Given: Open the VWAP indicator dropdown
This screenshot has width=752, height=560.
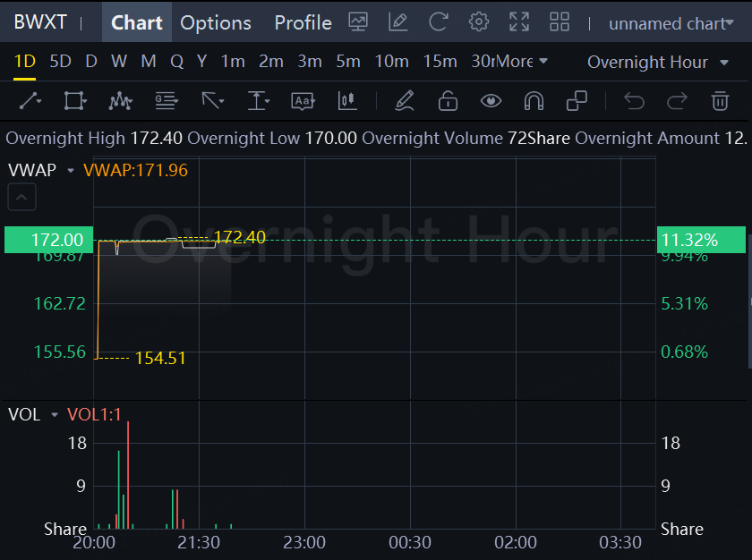Looking at the screenshot, I should [70, 170].
